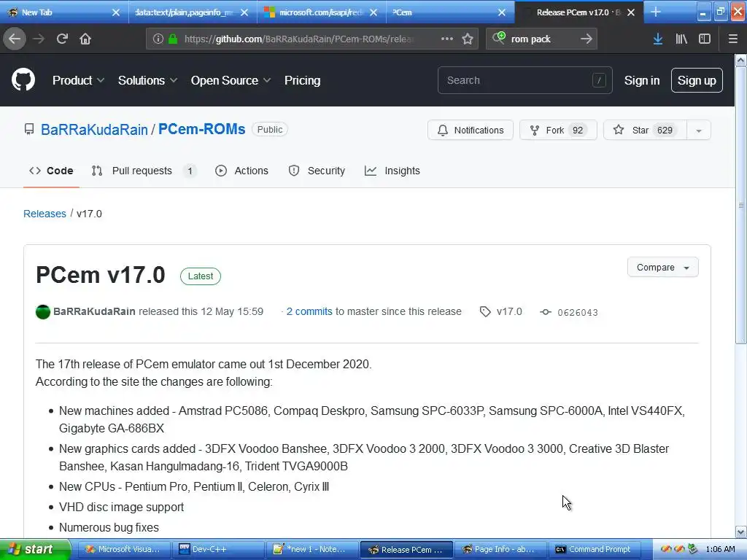Click the GitHub octocat logo
The height and width of the screenshot is (560, 747).
[x=23, y=79]
